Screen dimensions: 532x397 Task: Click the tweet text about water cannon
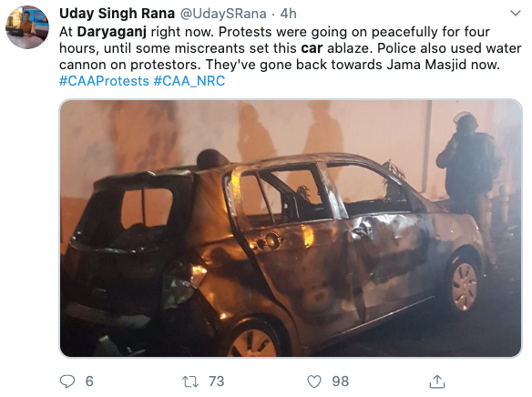point(449,48)
